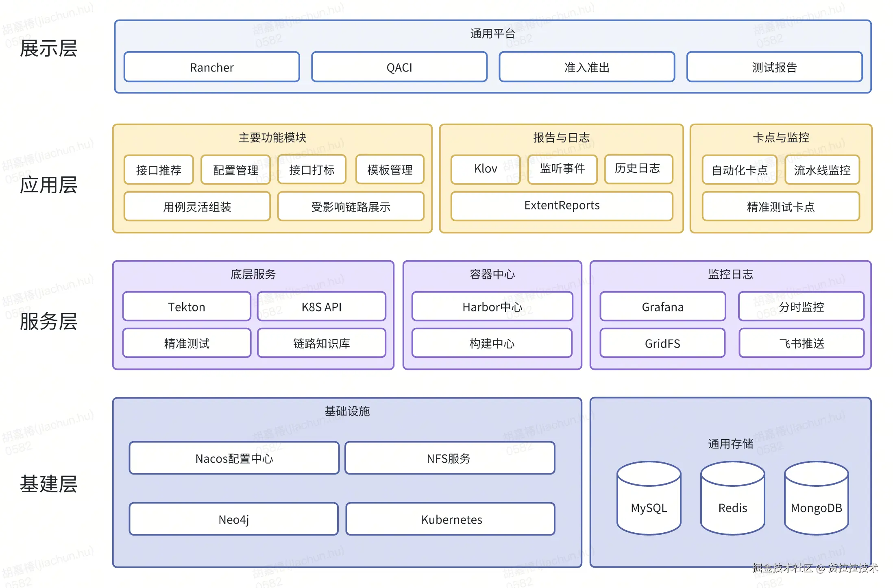This screenshot has width=893, height=588.
Task: Click the Kubernetes infrastructure box
Action: click(451, 519)
